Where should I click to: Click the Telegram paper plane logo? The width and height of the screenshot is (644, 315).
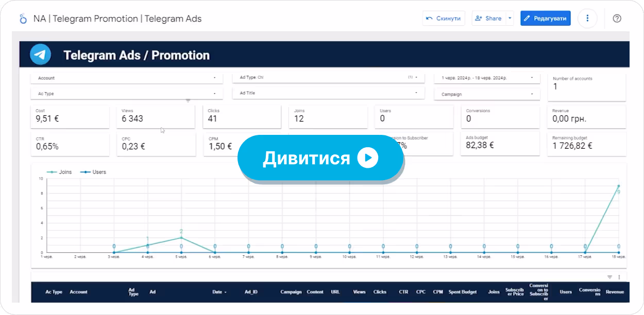40,54
